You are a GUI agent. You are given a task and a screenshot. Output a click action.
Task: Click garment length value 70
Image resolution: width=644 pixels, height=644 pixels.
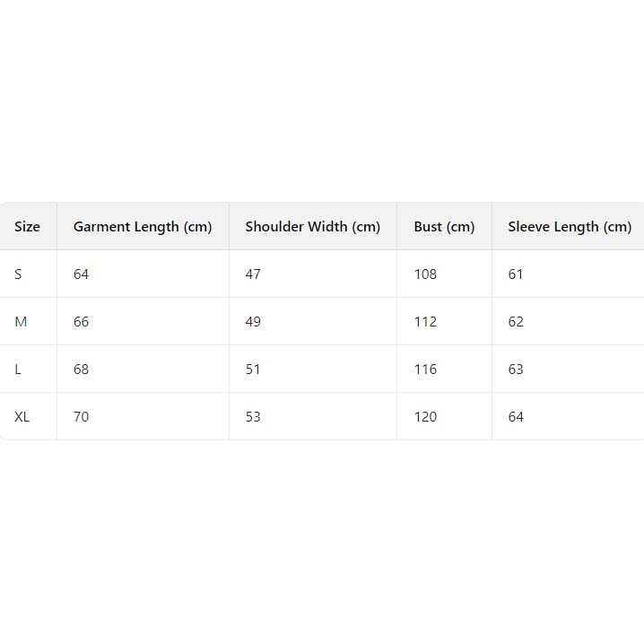(x=82, y=417)
